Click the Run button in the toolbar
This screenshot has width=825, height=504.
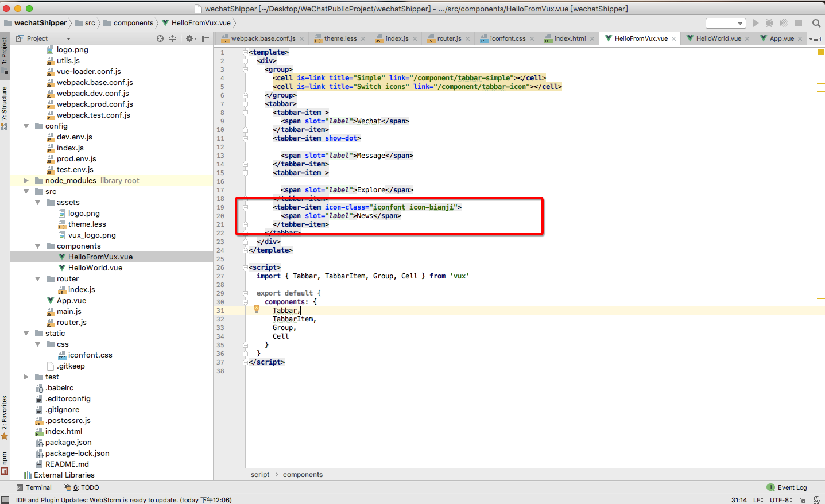tap(756, 23)
